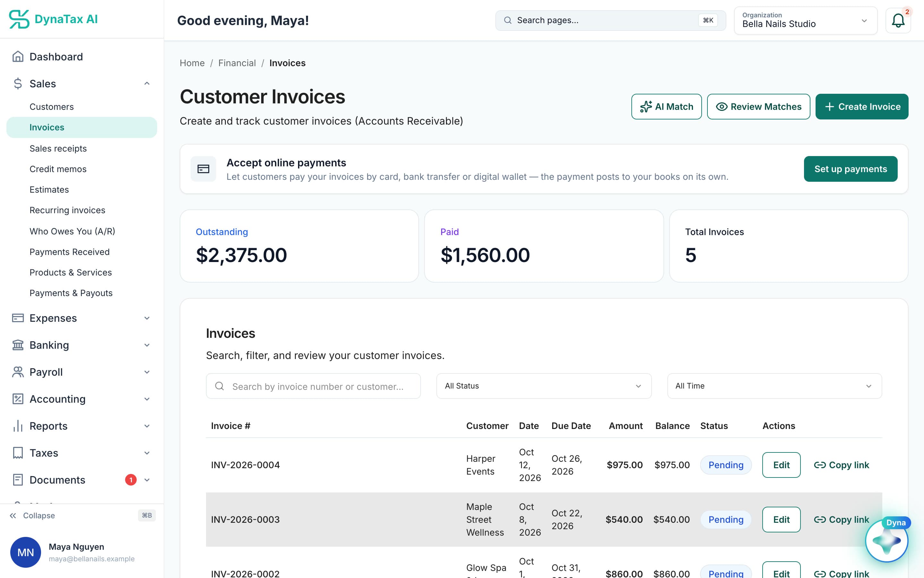The width and height of the screenshot is (924, 578).
Task: Expand the Banking section chevron
Action: [x=147, y=345]
